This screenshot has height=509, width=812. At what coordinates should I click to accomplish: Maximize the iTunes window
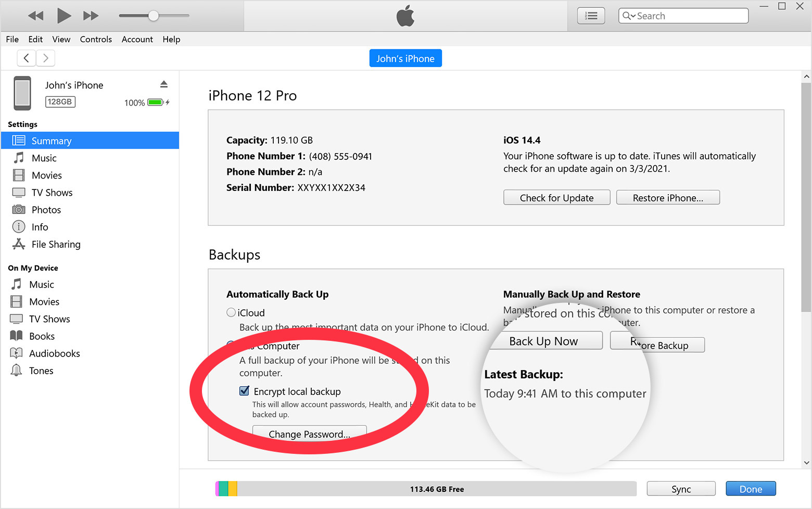782,6
